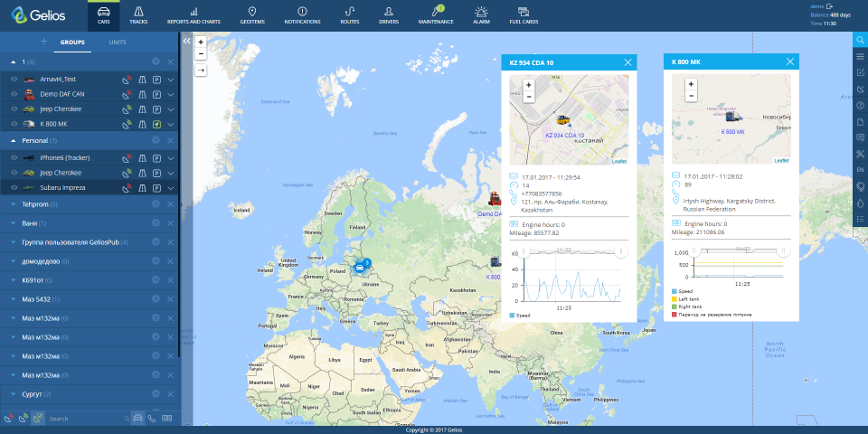868x434 pixels.
Task: Open the Fuel Cards icon
Action: [x=524, y=11]
